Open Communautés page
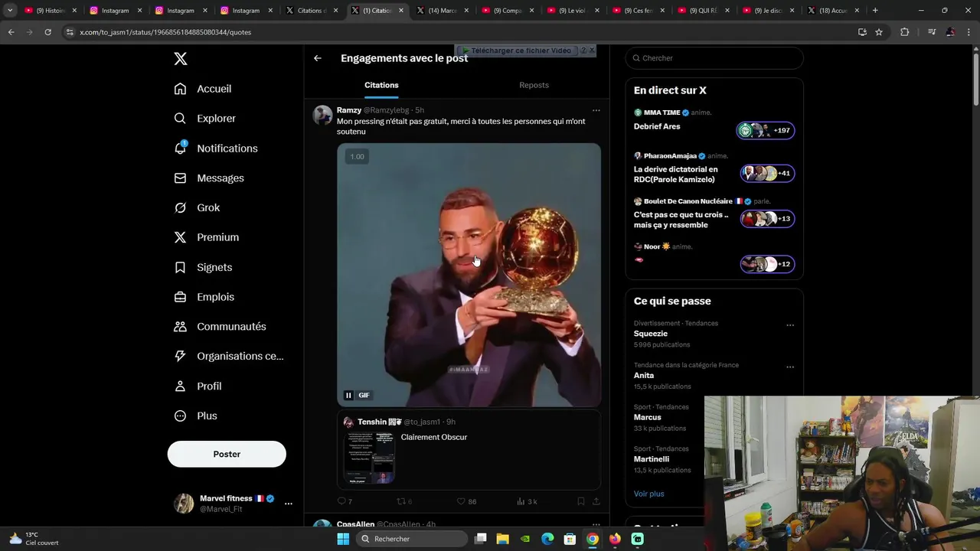Image resolution: width=980 pixels, height=551 pixels. (x=220, y=327)
